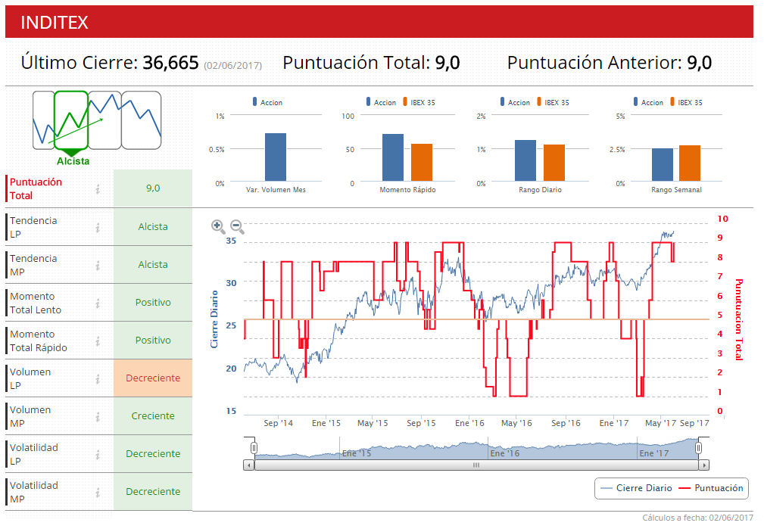Click Ene '16 marker in range navigator

tap(505, 453)
